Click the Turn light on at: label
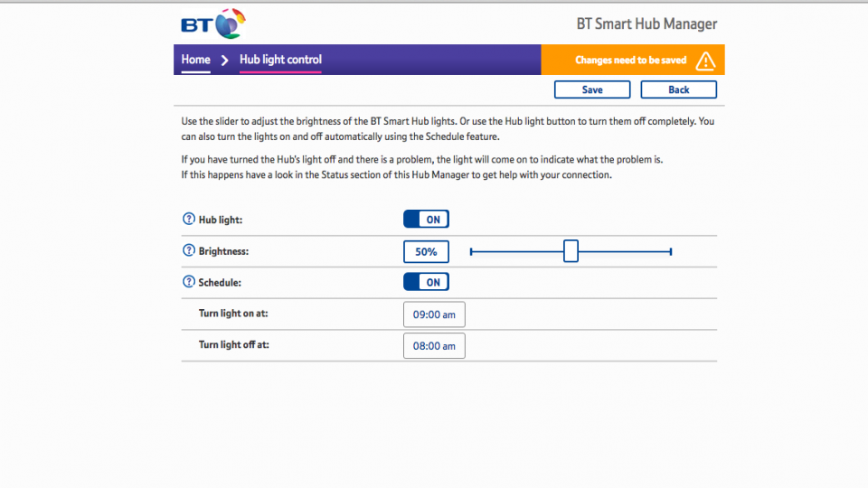 click(233, 314)
